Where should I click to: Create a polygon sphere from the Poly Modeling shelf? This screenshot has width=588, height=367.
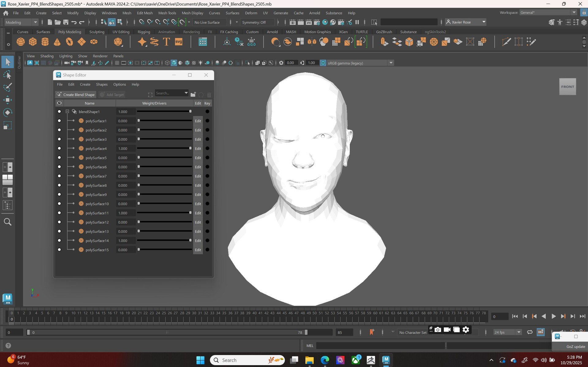tap(21, 42)
